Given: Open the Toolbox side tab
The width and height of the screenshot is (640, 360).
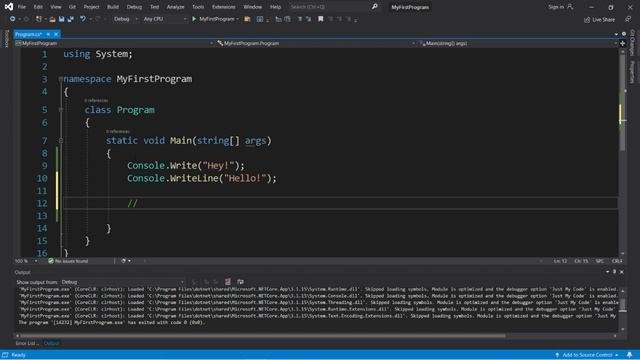Looking at the screenshot, I should click(6, 39).
